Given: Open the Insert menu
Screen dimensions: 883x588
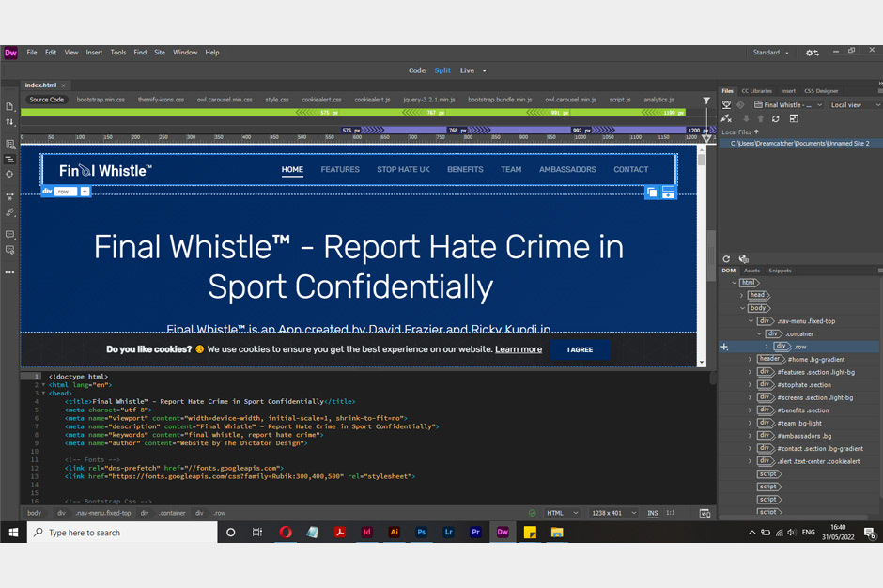Looking at the screenshot, I should coord(94,53).
